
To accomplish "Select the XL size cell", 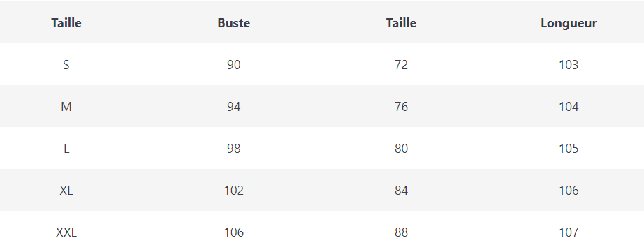I will [x=66, y=191].
